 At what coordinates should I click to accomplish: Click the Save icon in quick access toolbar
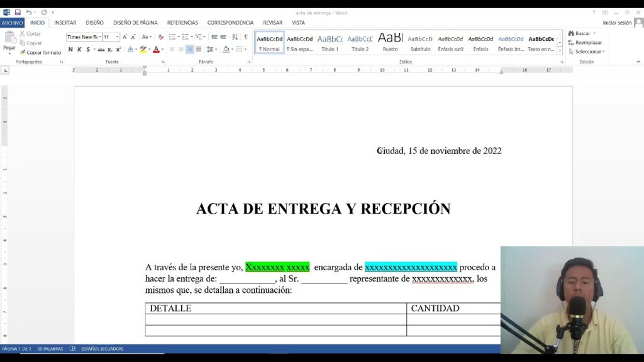pyautogui.click(x=18, y=12)
